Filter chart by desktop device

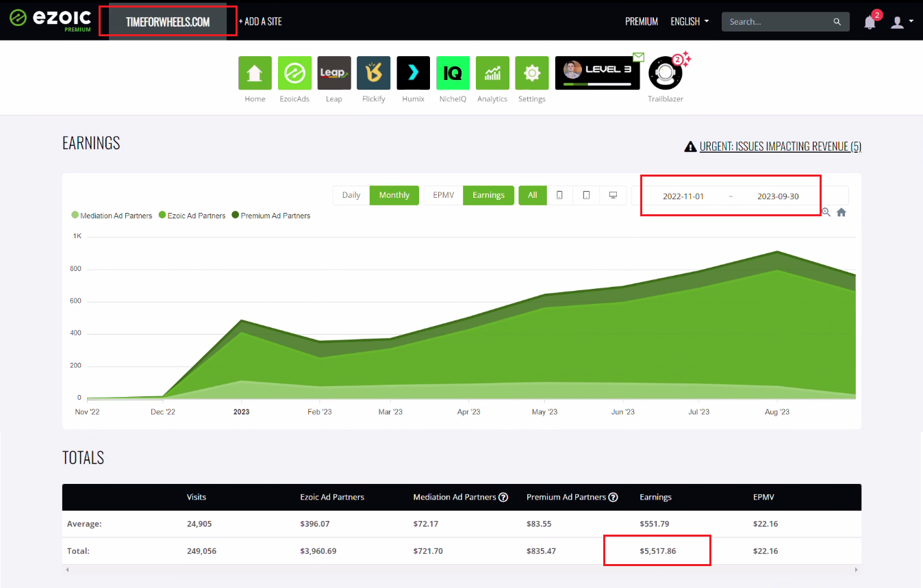tap(613, 195)
